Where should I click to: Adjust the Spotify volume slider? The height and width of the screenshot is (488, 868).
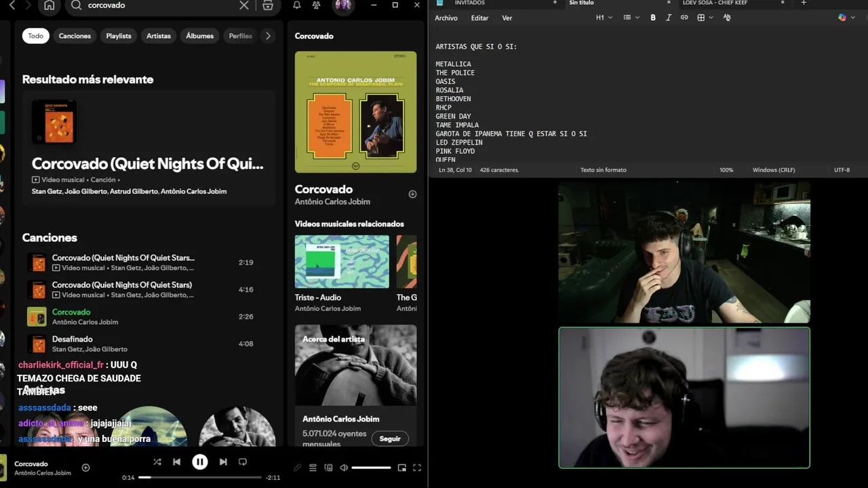click(371, 468)
